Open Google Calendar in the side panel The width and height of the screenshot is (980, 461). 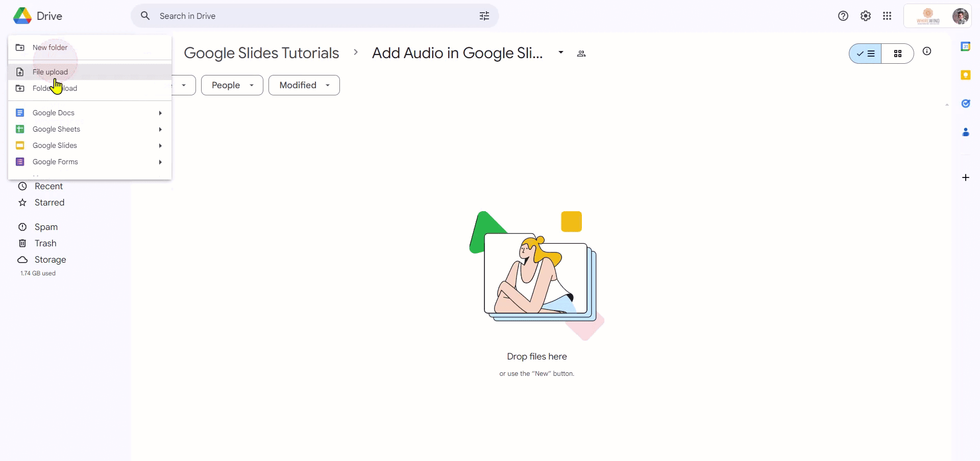coord(966,46)
